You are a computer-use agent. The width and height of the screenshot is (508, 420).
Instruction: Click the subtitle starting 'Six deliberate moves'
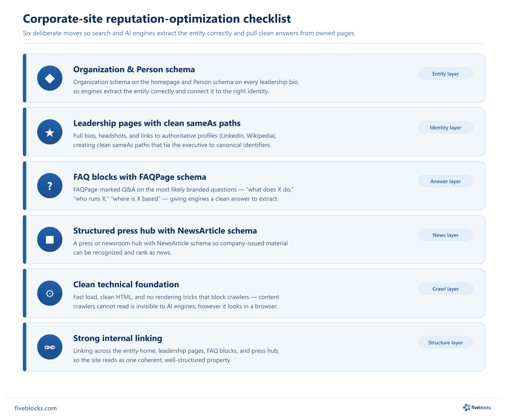(x=189, y=33)
